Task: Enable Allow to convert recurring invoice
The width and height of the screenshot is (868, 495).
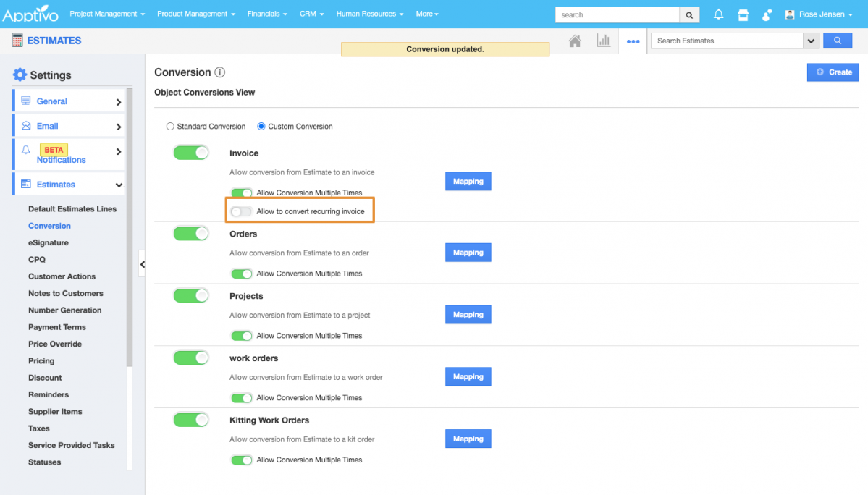Action: click(241, 211)
